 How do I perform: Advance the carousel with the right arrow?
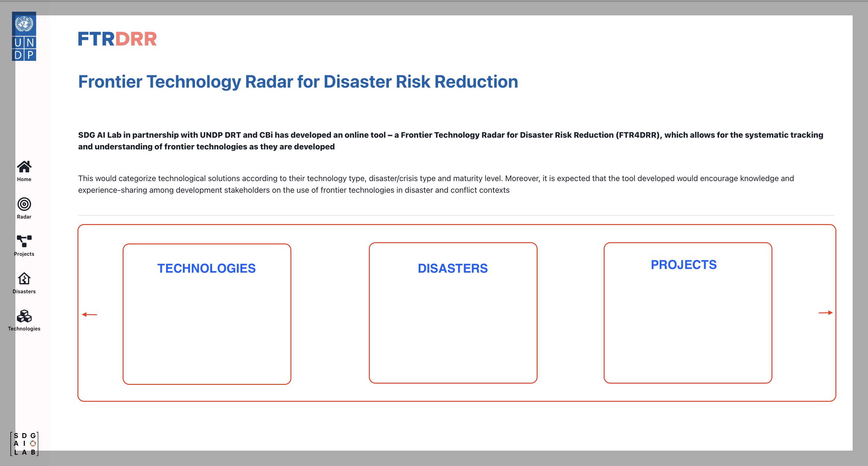coord(825,313)
